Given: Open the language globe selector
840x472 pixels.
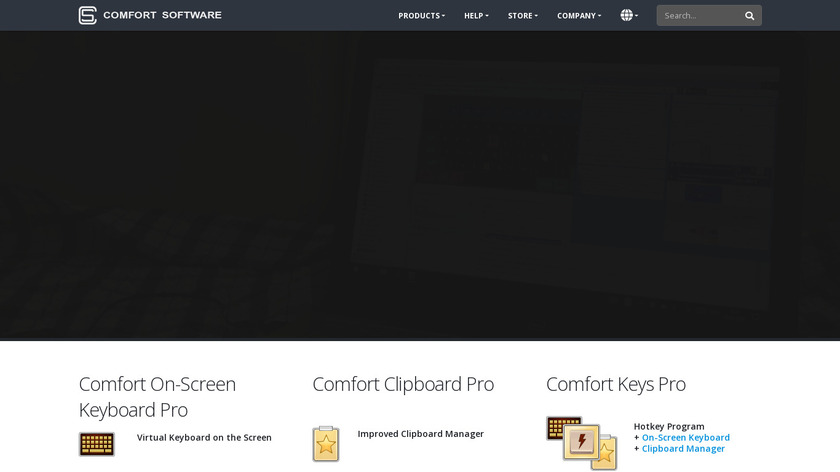Looking at the screenshot, I should (x=629, y=16).
